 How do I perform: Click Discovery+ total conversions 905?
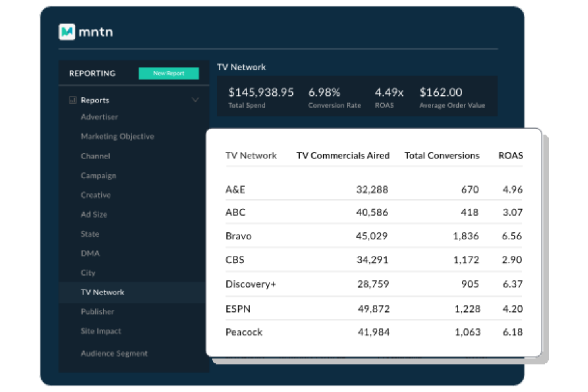coord(470,284)
